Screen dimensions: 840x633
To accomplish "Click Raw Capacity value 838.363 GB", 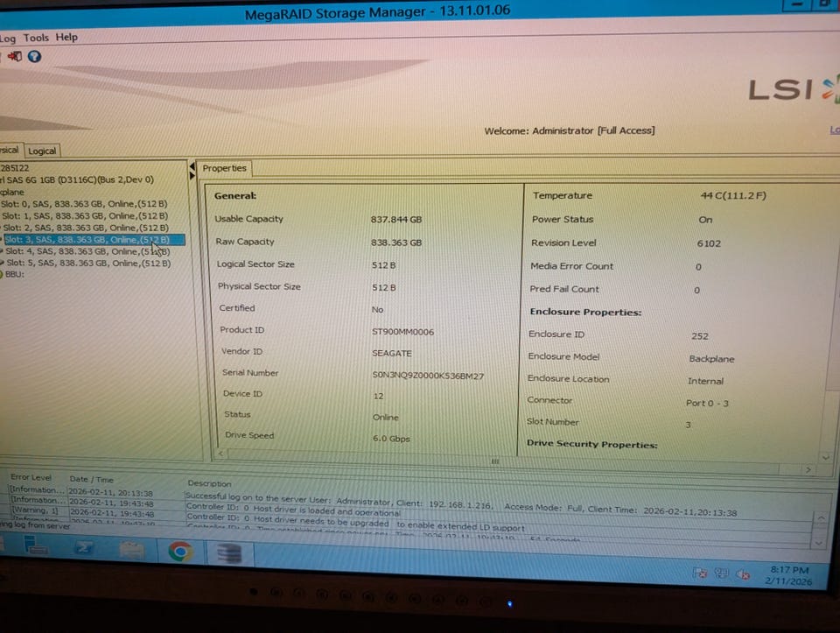I will pyautogui.click(x=396, y=243).
